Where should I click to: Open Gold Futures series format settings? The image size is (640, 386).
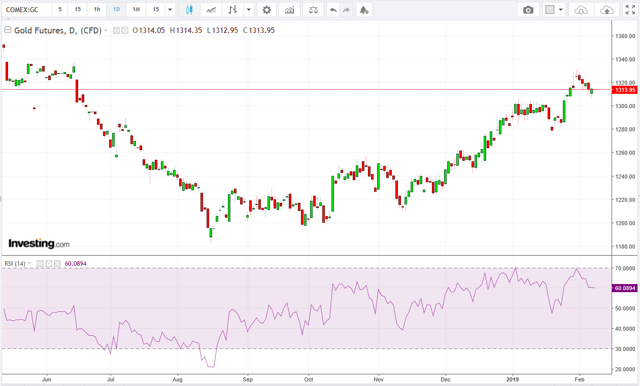coord(124,30)
